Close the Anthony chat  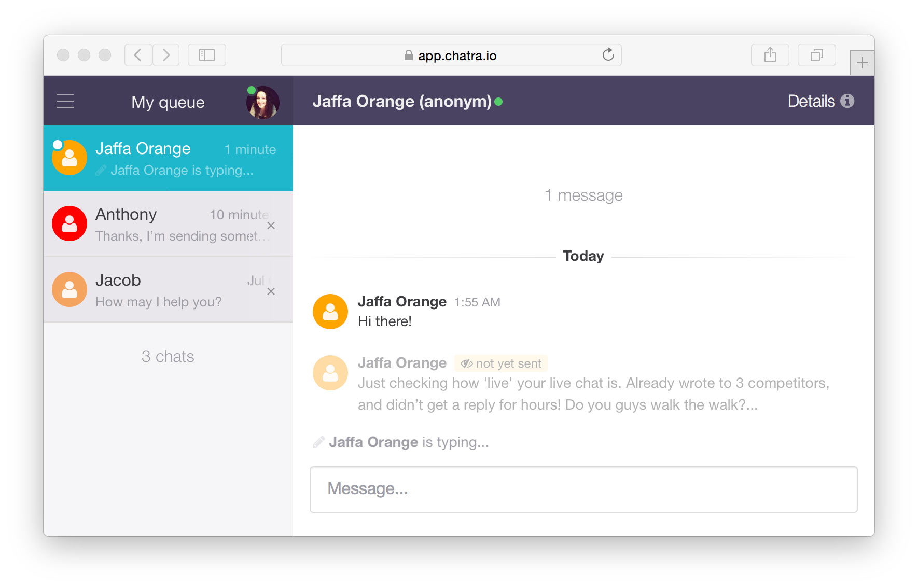click(271, 226)
